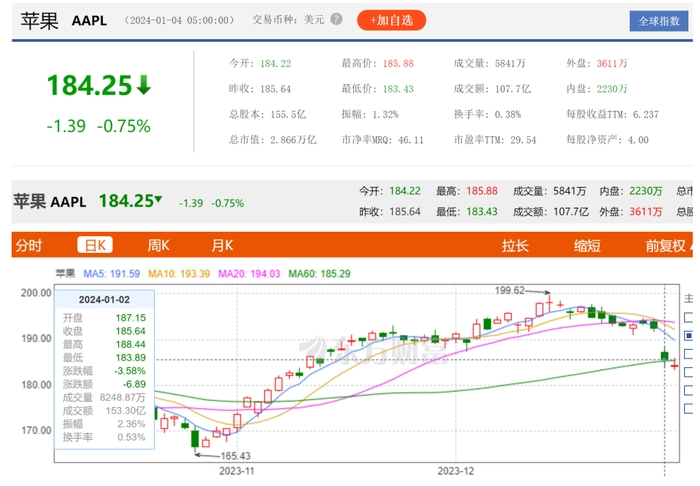700x486 pixels.
Task: Click the orange question mark help icon
Action: point(335,20)
